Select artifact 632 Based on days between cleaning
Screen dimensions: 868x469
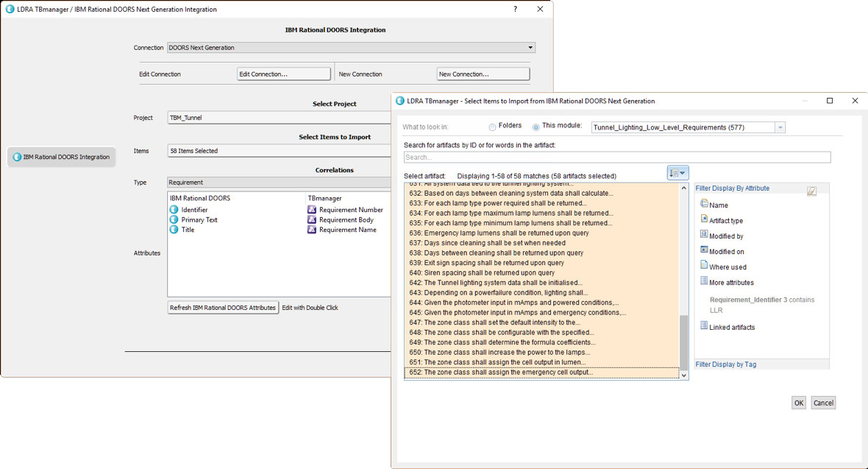pos(541,194)
